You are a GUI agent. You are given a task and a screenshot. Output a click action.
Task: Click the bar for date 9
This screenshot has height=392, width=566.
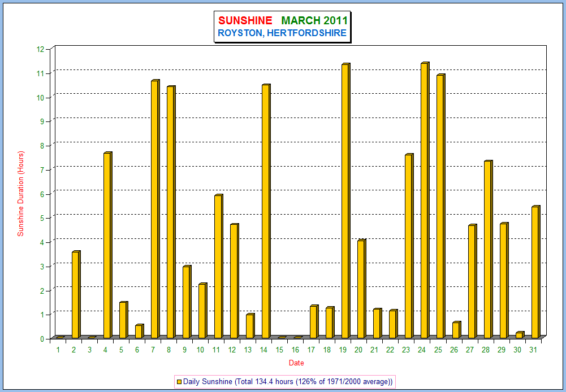point(187,302)
